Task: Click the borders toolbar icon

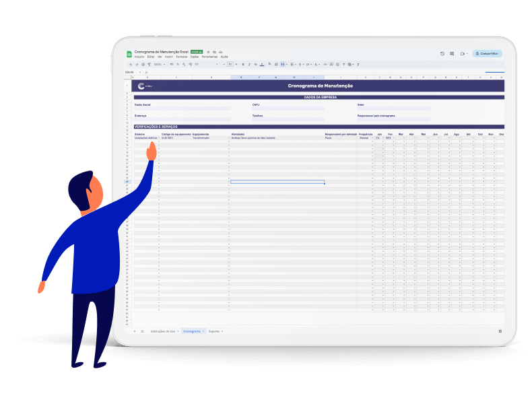Action: (x=276, y=65)
